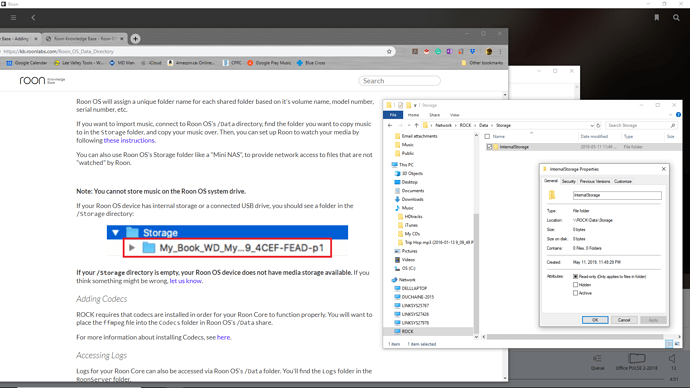Toggle Hidden attribute checkbox
Viewport: 690px width, 388px height.
[x=575, y=285]
